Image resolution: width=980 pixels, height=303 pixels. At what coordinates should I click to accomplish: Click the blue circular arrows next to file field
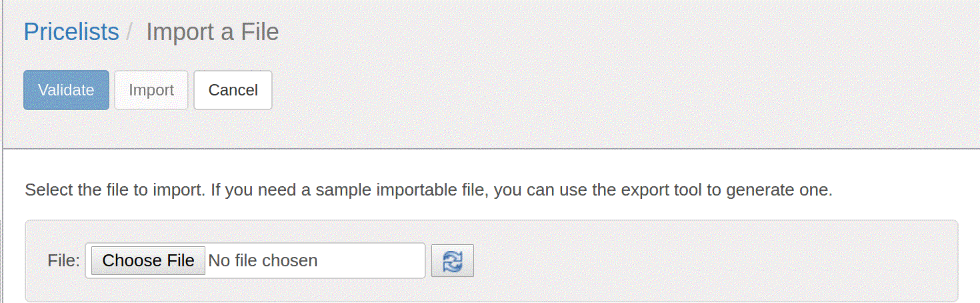453,260
